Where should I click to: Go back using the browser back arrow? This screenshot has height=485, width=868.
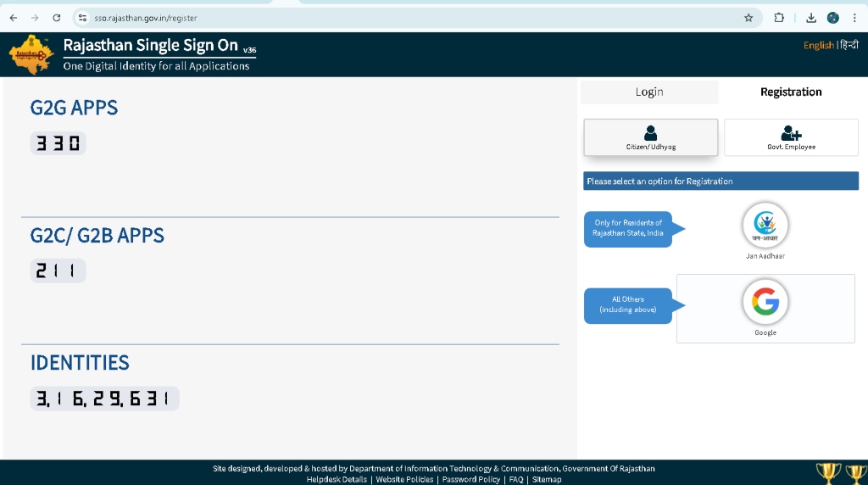[x=14, y=18]
